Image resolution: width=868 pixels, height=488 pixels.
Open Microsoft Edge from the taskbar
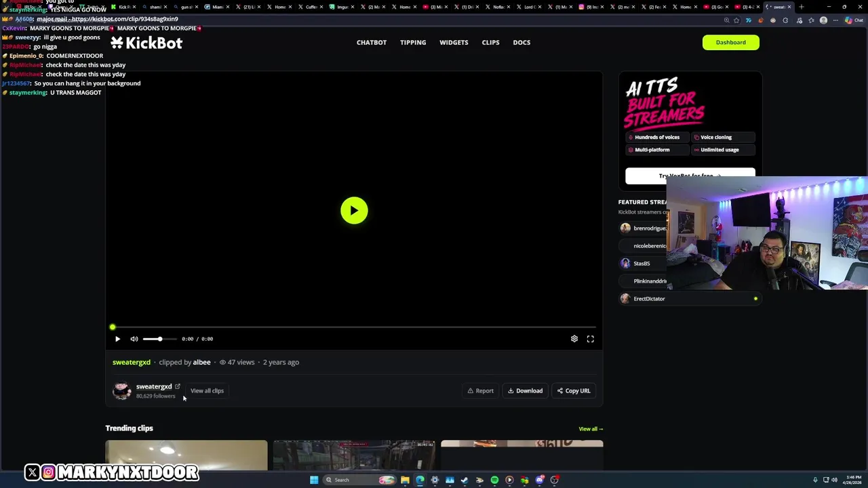point(420,480)
